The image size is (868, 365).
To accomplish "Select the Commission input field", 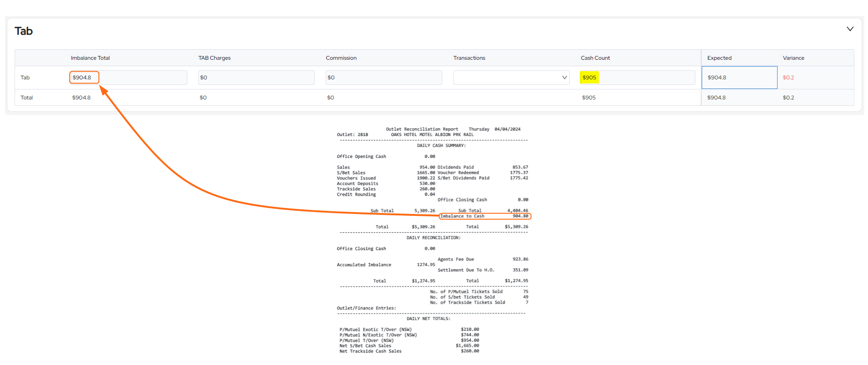I will point(383,78).
